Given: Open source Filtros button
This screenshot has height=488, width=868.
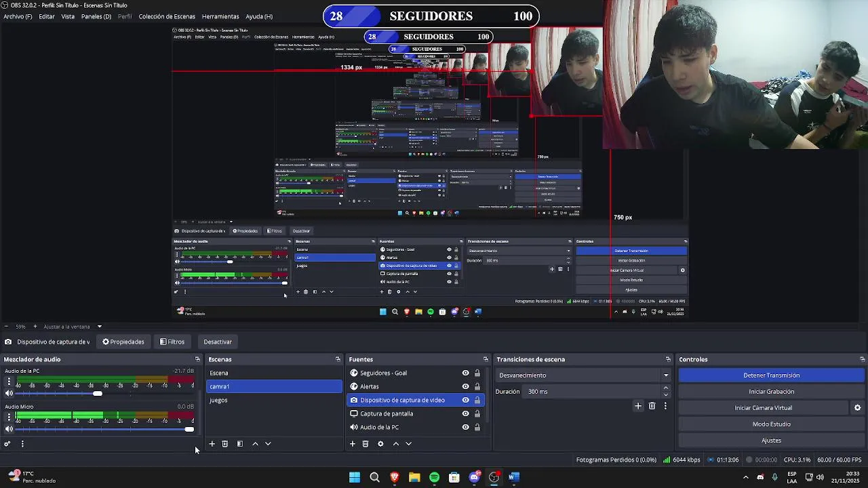Looking at the screenshot, I should click(172, 342).
